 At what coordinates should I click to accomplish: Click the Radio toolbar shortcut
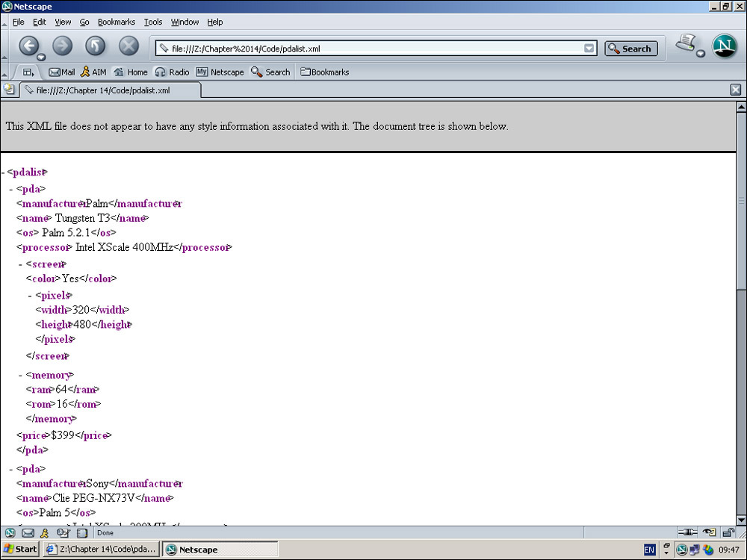click(172, 72)
